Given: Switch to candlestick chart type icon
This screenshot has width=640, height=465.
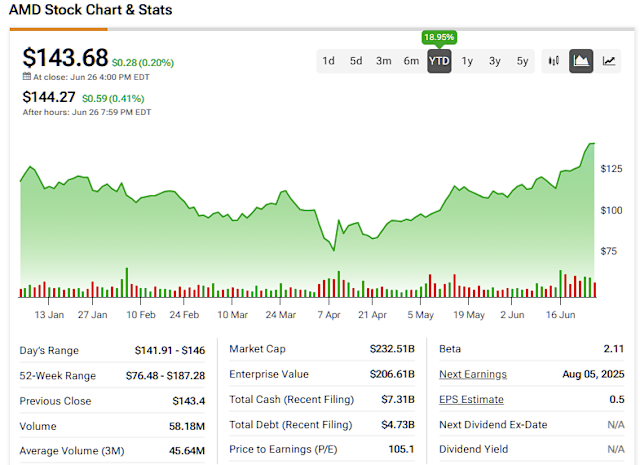Looking at the screenshot, I should pos(553,61).
